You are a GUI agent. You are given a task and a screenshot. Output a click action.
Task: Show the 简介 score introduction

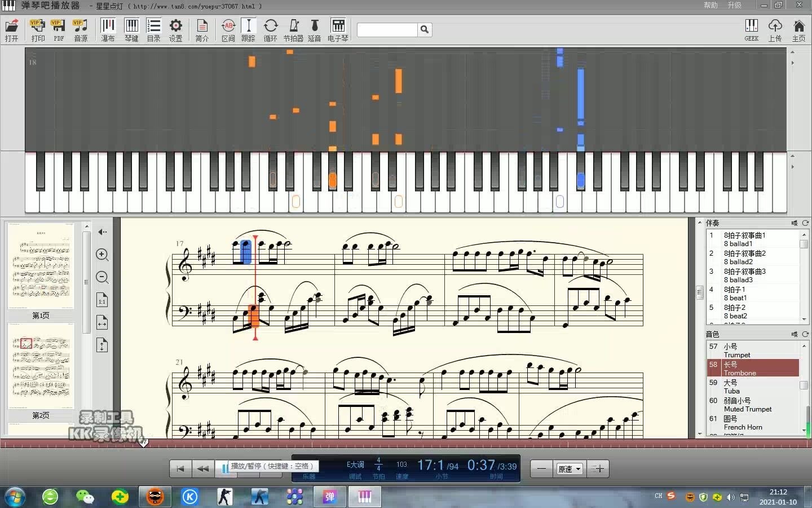click(x=202, y=30)
